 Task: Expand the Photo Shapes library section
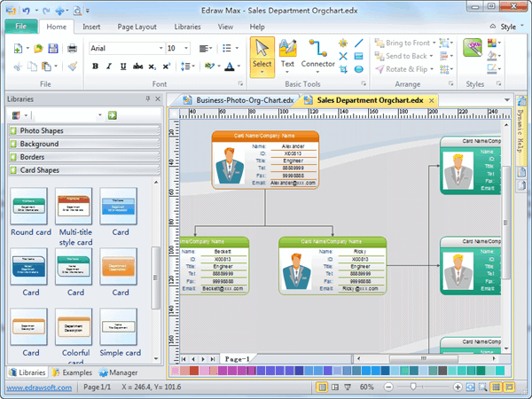14,131
